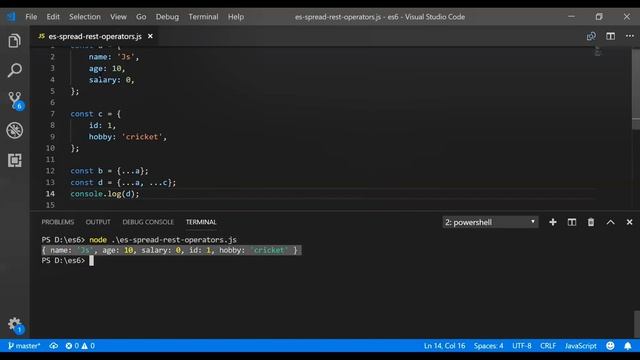Change indentation via Spaces: 4
Image resolution: width=640 pixels, height=360 pixels.
pyautogui.click(x=489, y=346)
